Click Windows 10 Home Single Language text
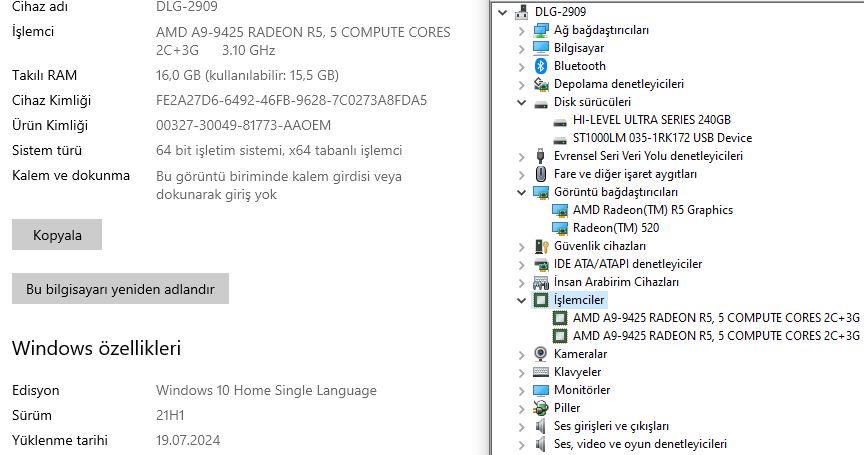864x455 pixels. [x=266, y=390]
